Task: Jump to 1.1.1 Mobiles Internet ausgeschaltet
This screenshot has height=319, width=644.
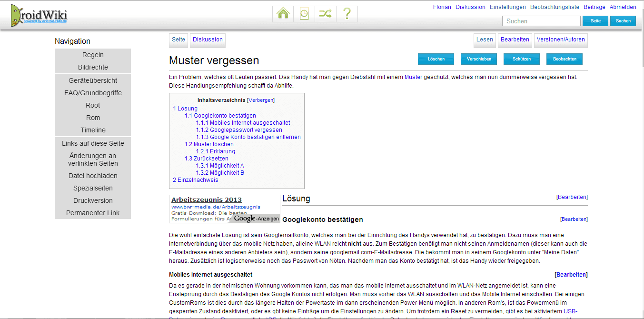Action: 243,123
